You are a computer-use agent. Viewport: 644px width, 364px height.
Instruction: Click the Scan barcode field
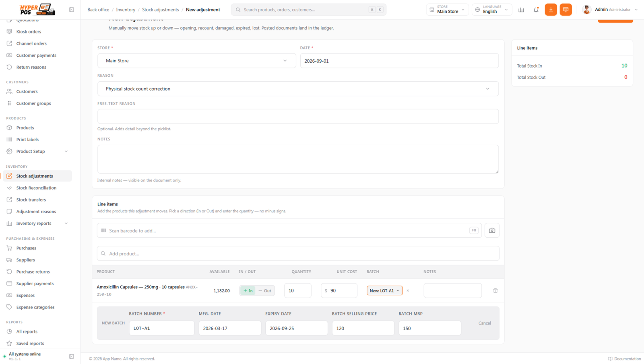[289, 230]
